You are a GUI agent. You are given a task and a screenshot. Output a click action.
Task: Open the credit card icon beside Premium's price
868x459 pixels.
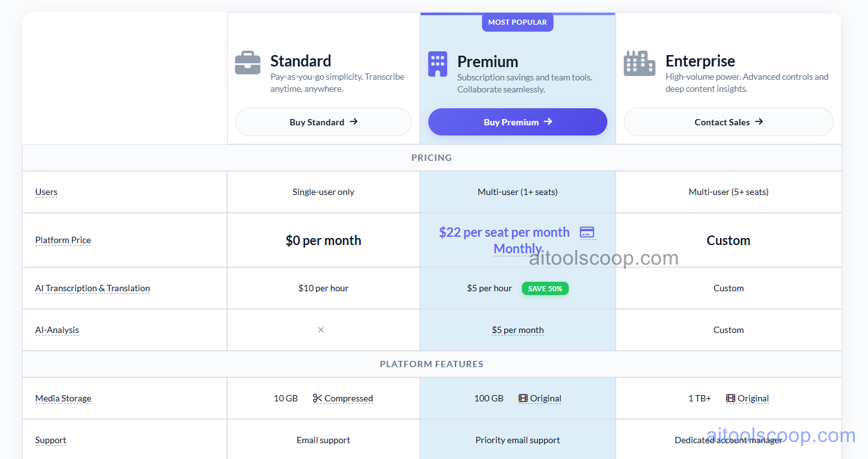pos(587,232)
